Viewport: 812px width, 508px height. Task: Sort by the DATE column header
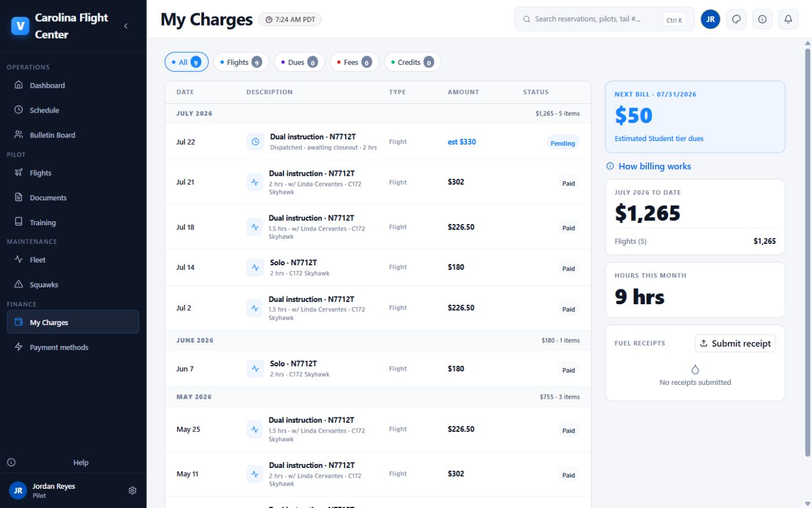pyautogui.click(x=185, y=92)
